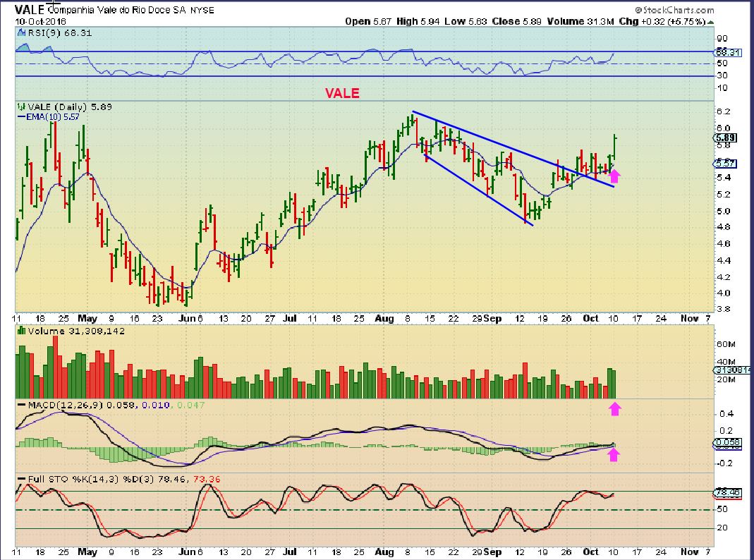This screenshot has height=560, width=754.
Task: Click the 0.047 histogram value in MACD legend
Action: click(191, 406)
